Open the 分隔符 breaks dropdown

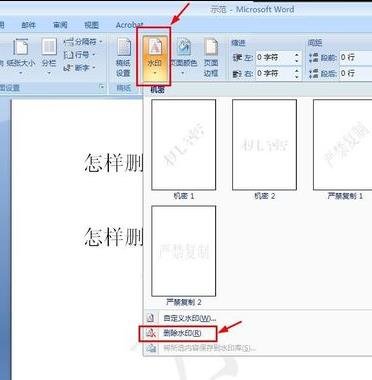(83, 42)
